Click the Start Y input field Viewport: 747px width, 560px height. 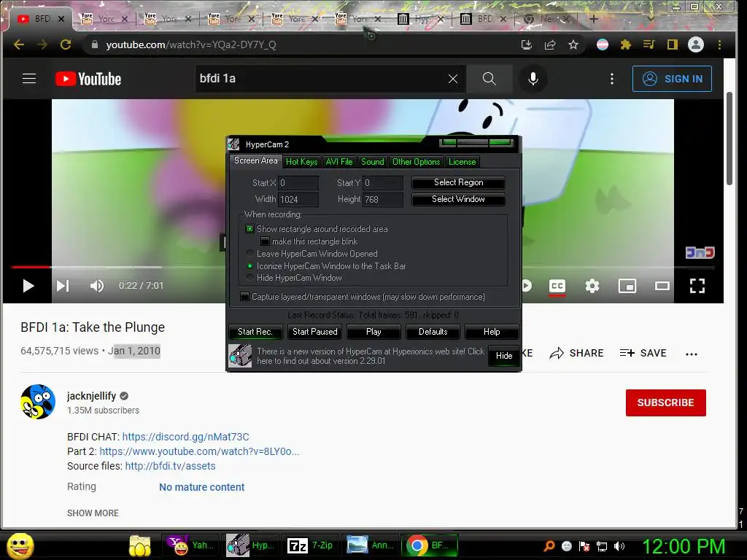click(x=383, y=183)
